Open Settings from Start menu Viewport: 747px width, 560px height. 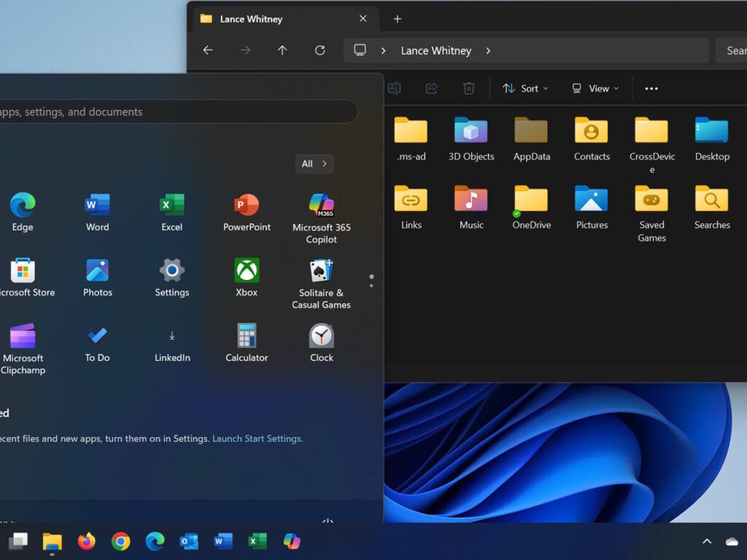pyautogui.click(x=172, y=278)
